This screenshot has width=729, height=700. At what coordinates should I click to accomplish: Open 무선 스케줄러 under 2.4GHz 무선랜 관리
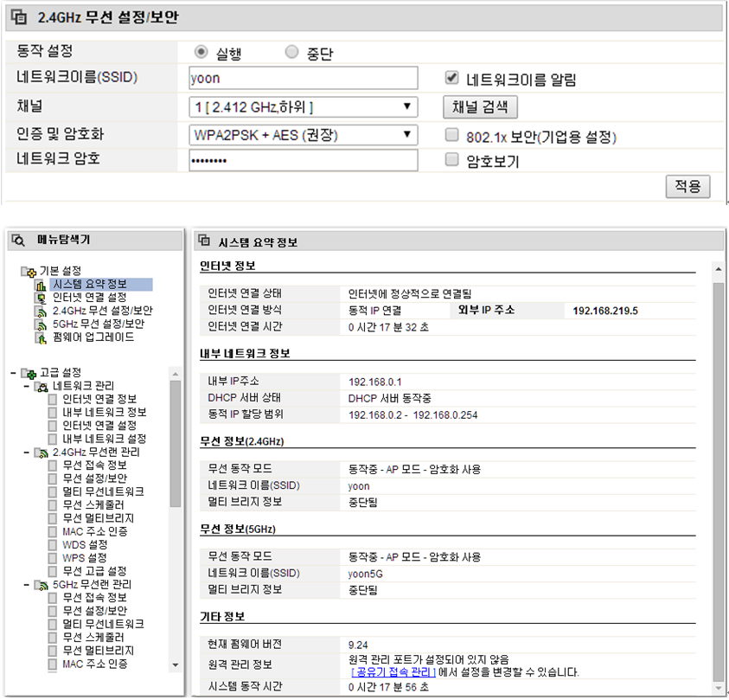[93, 504]
